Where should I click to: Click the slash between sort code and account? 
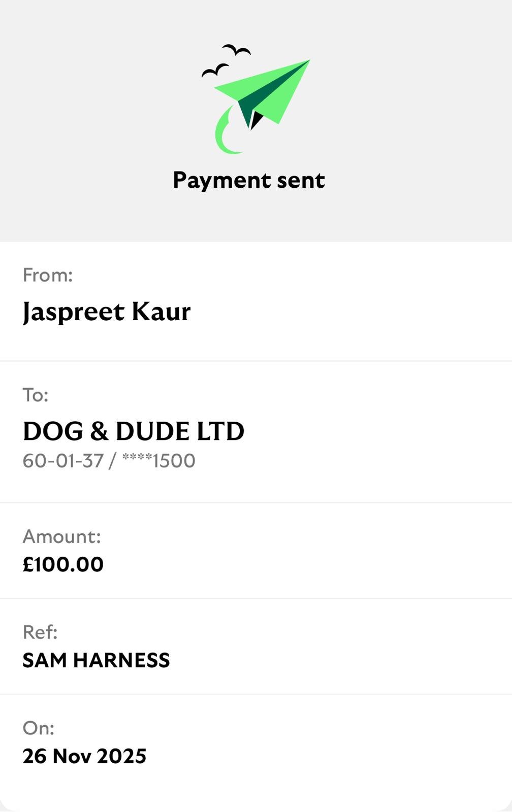(x=112, y=461)
